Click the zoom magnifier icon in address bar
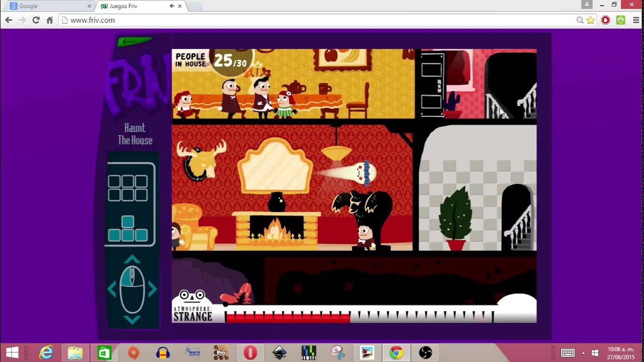The image size is (644, 362). [580, 20]
